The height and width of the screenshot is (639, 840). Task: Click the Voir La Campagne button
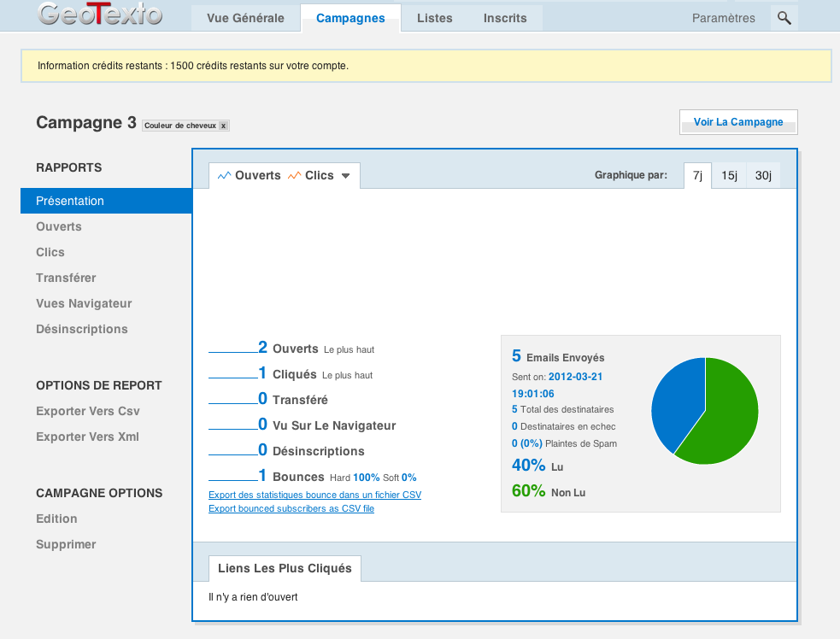(738, 122)
